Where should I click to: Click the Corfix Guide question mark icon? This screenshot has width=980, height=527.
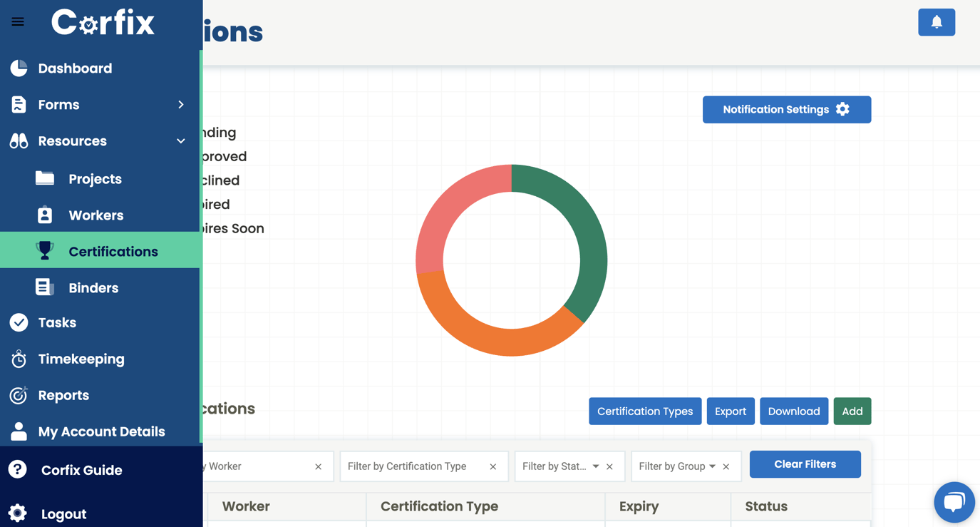click(x=18, y=469)
